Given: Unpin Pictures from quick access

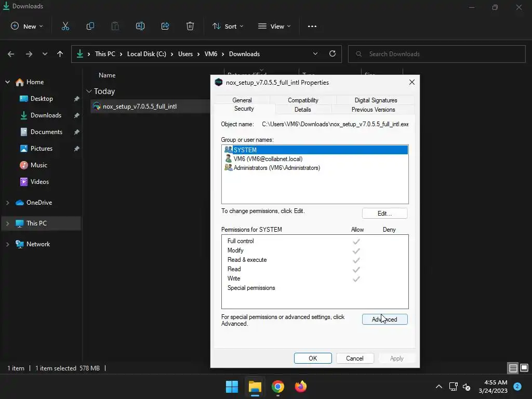Looking at the screenshot, I should [x=77, y=149].
